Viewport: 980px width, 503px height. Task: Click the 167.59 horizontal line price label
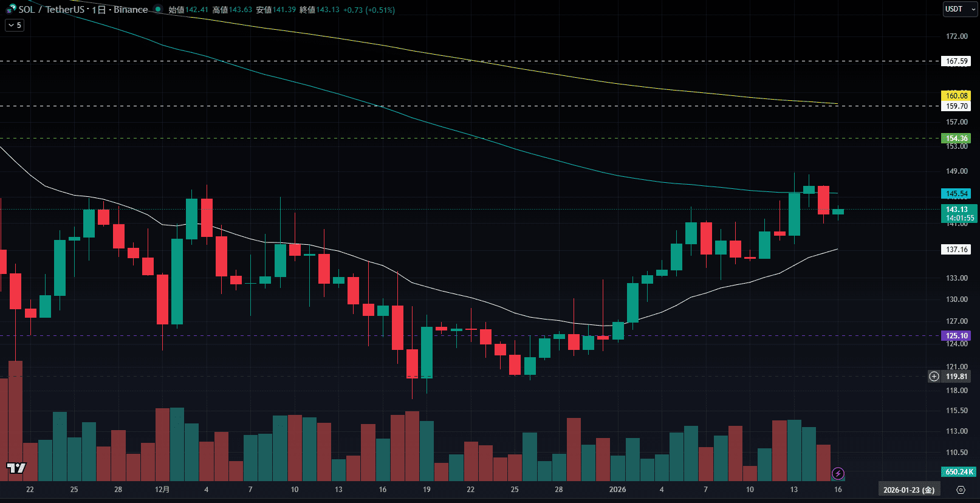(956, 61)
